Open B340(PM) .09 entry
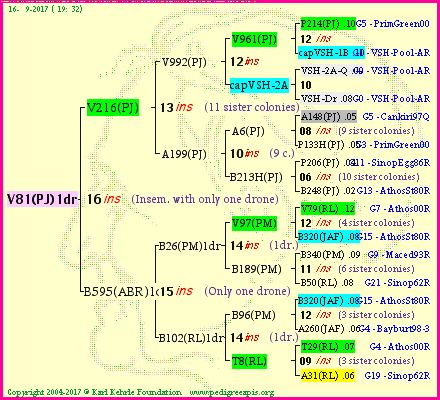Image resolution: width=440 pixels, height=400 pixels. click(330, 255)
